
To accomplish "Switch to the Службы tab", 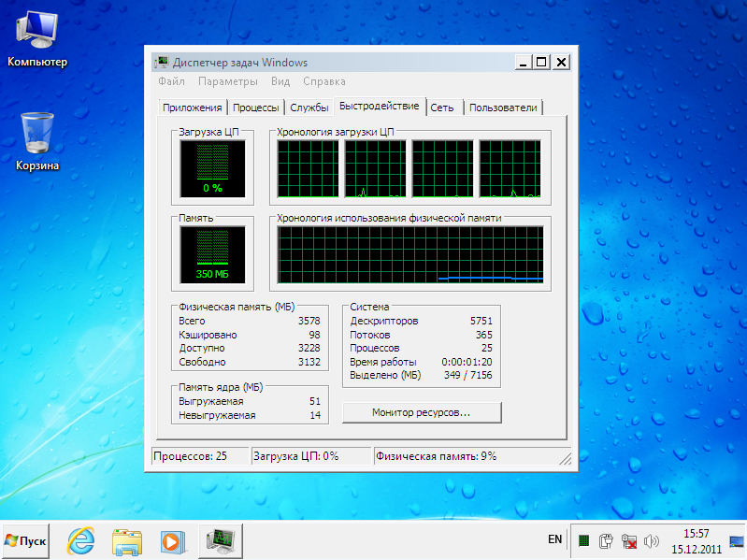I will point(309,108).
